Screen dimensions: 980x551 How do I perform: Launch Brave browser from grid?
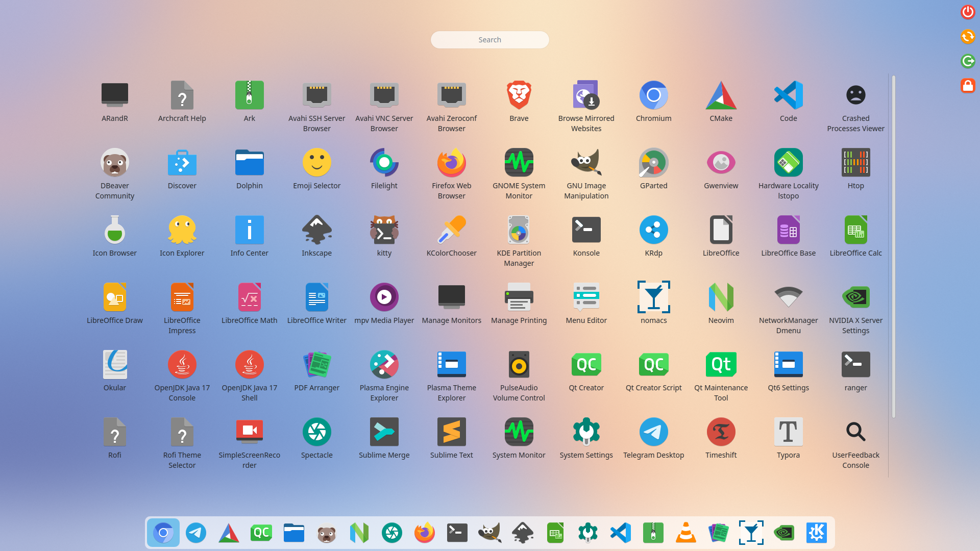(x=519, y=101)
